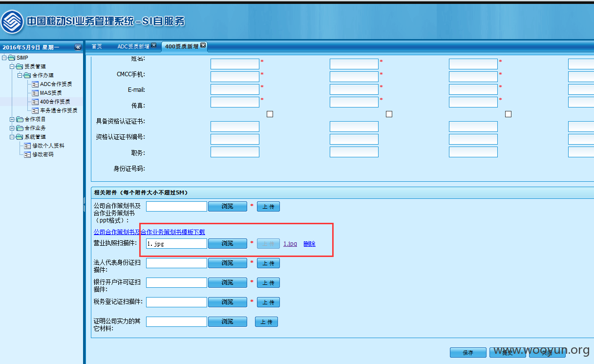This screenshot has width=594, height=364.
Task: Click 上传 for 法人代表身份证扫描件
Action: click(268, 263)
